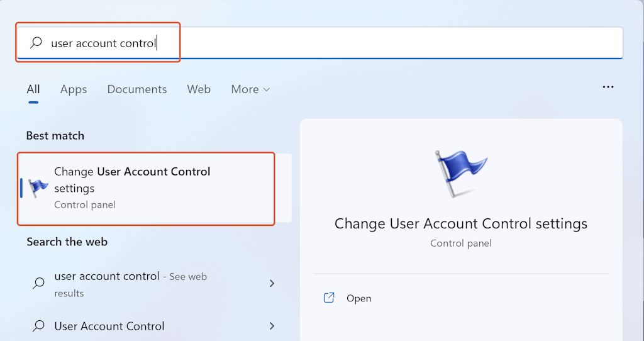Screen dimensions: 644x341
Task: Switch to the Web tab
Action: (199, 89)
